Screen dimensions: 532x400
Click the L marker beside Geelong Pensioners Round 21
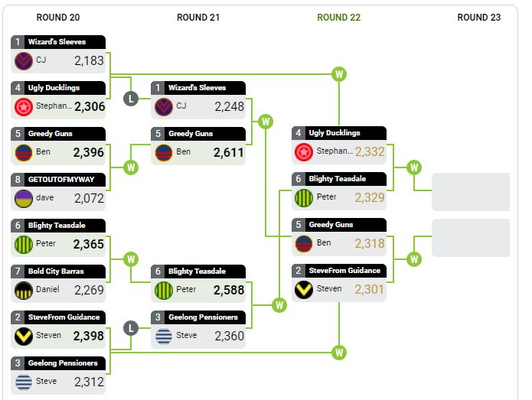pos(131,328)
